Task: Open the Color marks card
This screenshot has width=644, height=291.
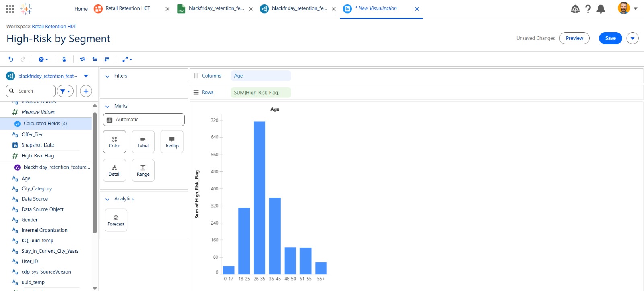Action: coord(114,142)
